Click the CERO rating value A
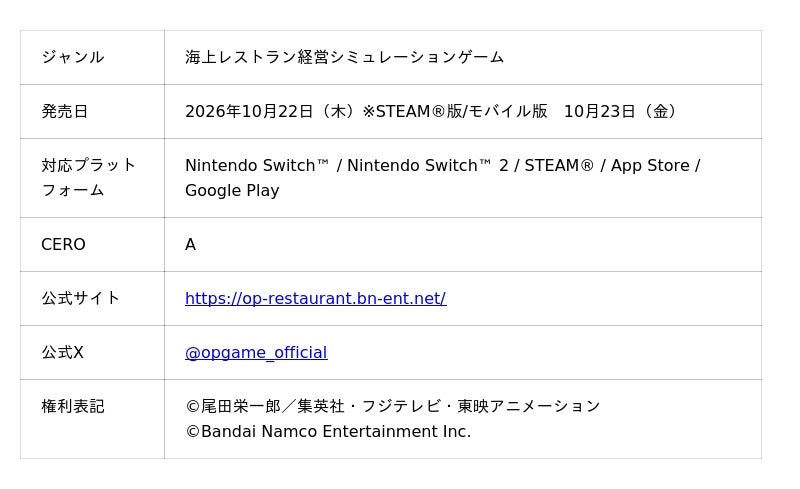 190,244
